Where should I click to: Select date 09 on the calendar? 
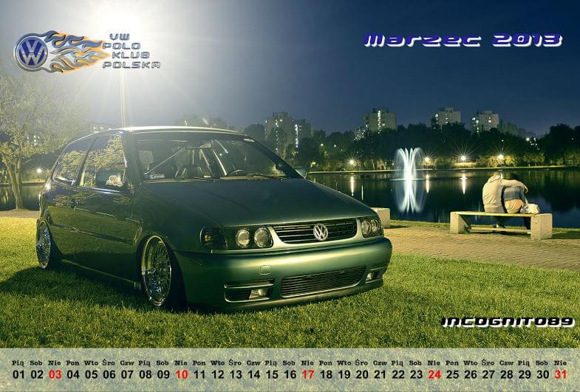pyautogui.click(x=163, y=374)
